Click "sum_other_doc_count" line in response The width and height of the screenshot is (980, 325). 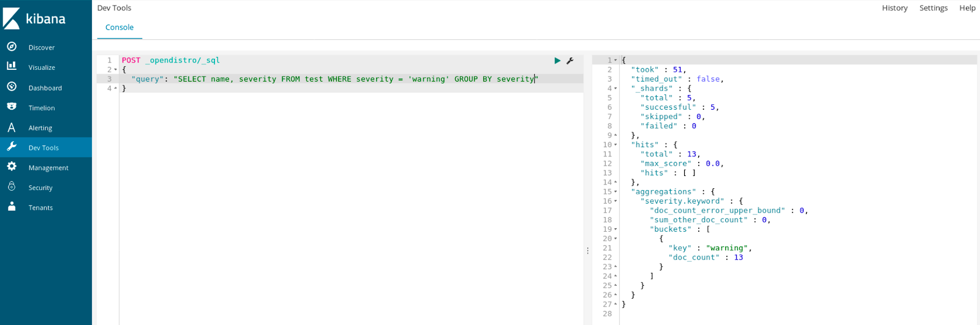coord(710,220)
